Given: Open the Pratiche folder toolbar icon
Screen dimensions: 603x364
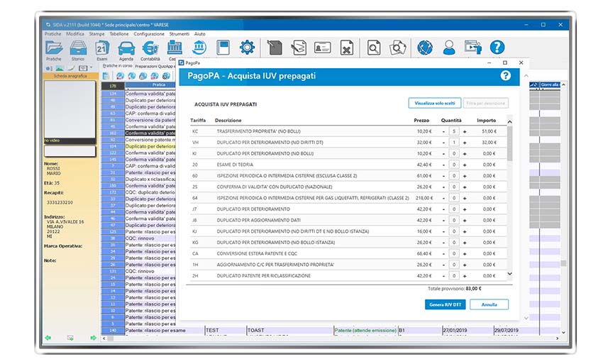Looking at the screenshot, I should [54, 48].
